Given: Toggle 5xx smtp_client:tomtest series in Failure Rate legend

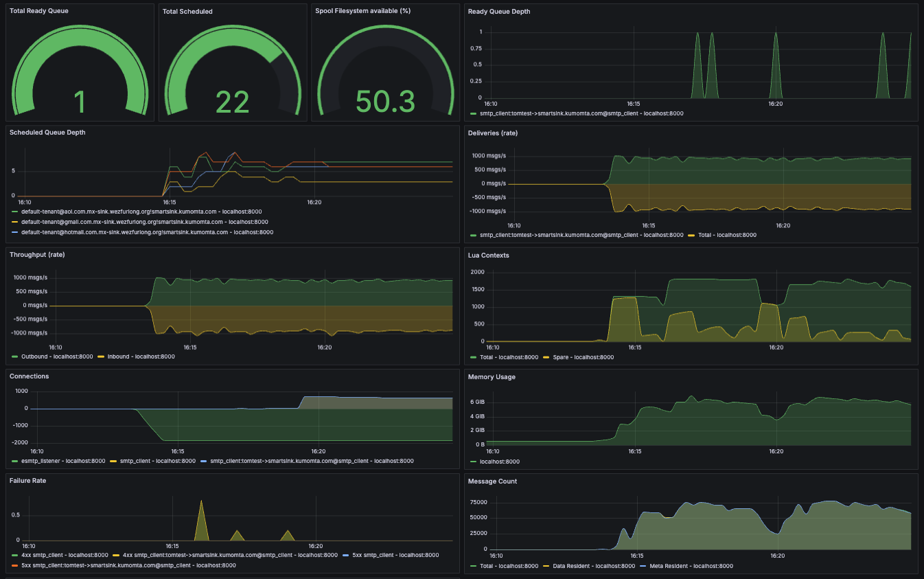Looking at the screenshot, I should (128, 565).
